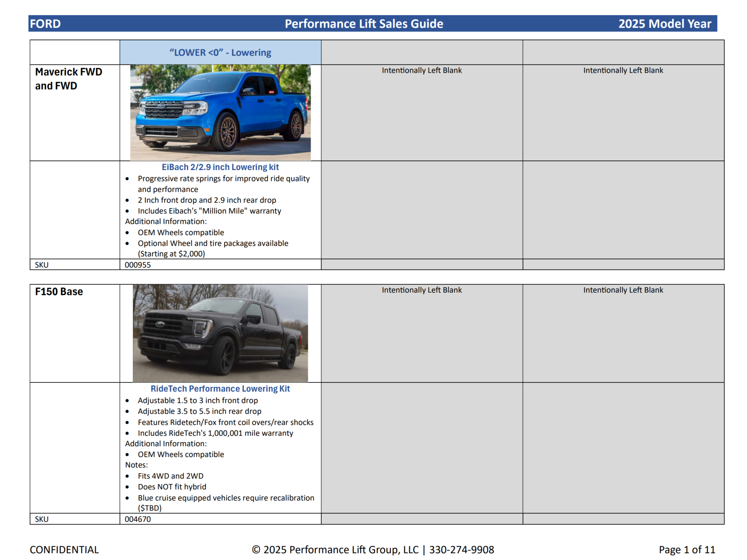747x560 pixels.
Task: Click the Maverick FWD and FWD row label
Action: point(69,79)
